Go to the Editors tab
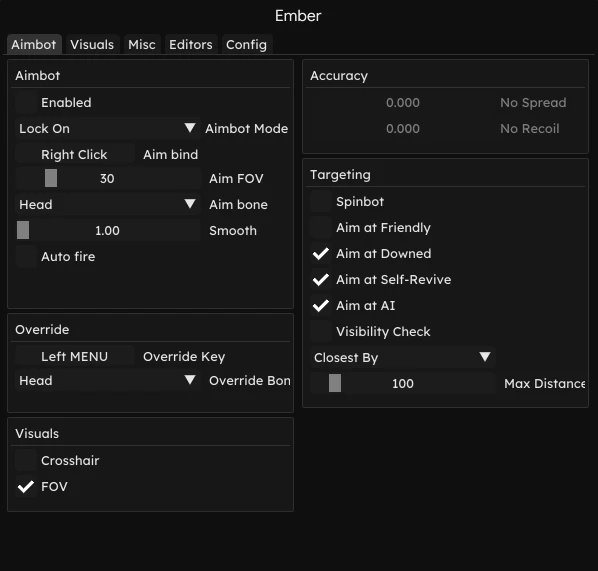 (191, 45)
